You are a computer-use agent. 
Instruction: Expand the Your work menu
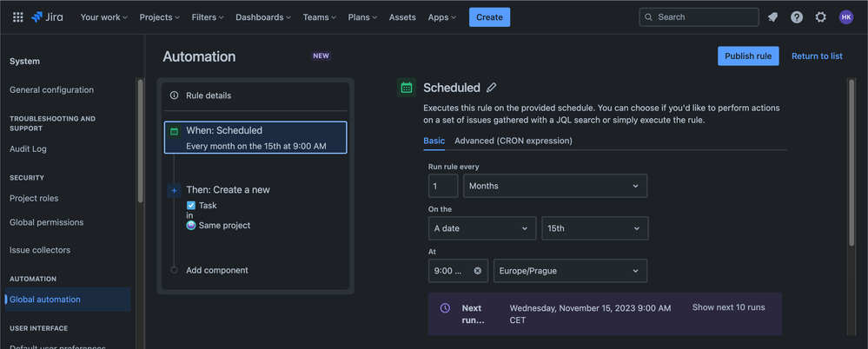pyautogui.click(x=104, y=17)
